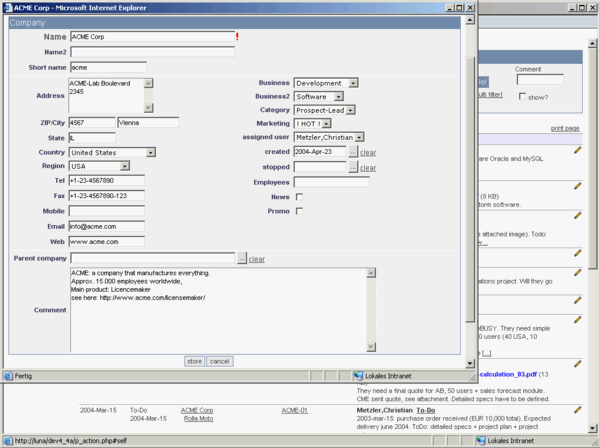Click down arrow of the Comment textarea scrollbar
600x448 pixels.
(x=371, y=347)
